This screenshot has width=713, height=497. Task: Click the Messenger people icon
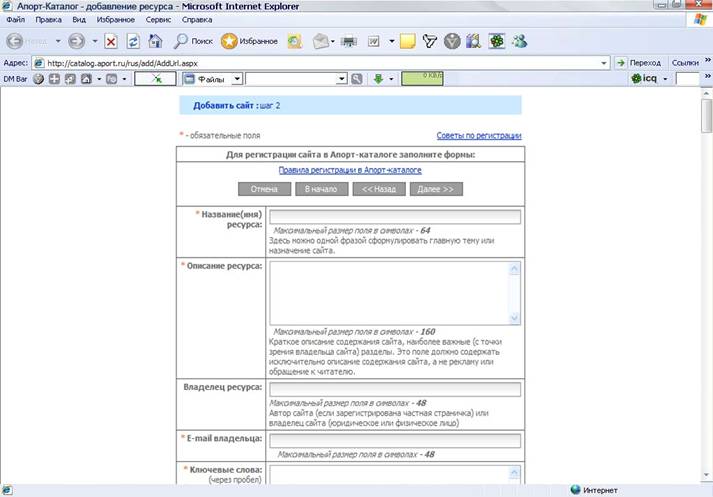[519, 41]
